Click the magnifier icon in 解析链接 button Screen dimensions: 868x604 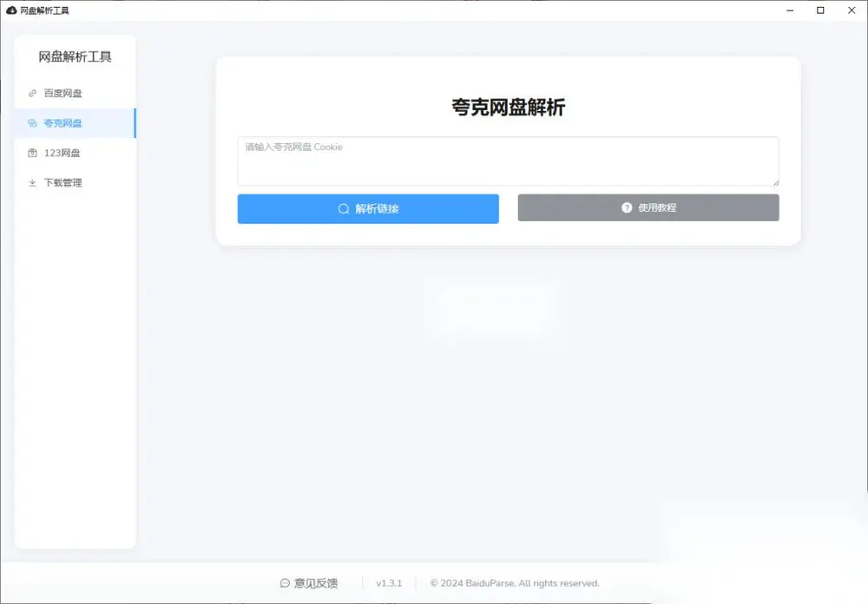[344, 209]
